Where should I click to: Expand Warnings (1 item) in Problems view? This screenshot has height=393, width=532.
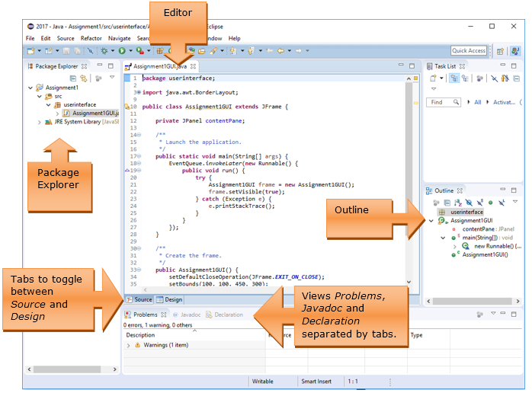pos(129,346)
